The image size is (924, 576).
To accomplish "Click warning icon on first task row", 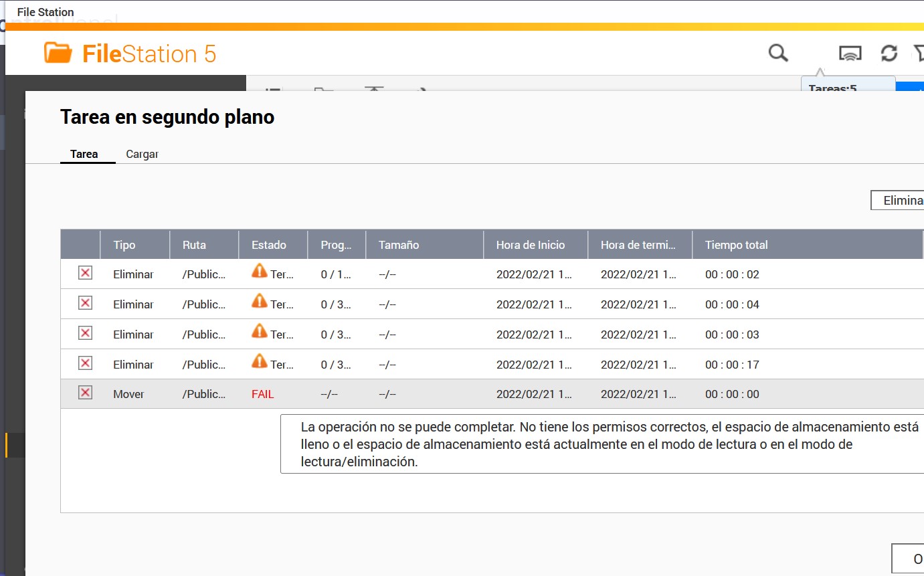I will tap(259, 272).
